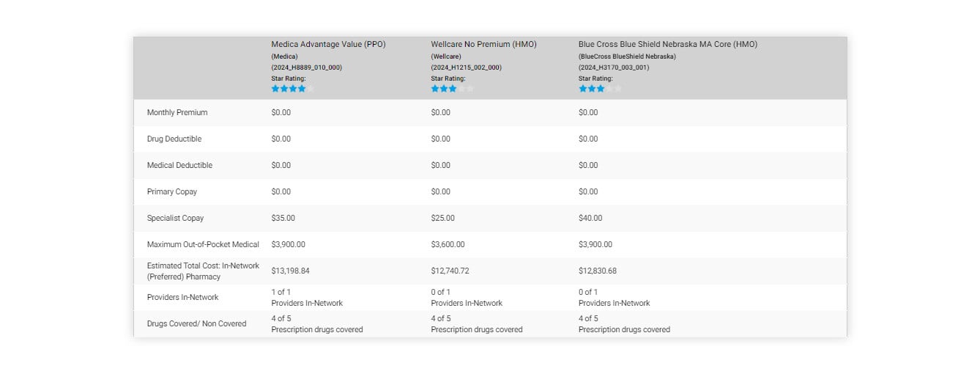Click the $13,198.84 estimated total cost
Viewport: 980px width, 374px height.
pos(291,271)
